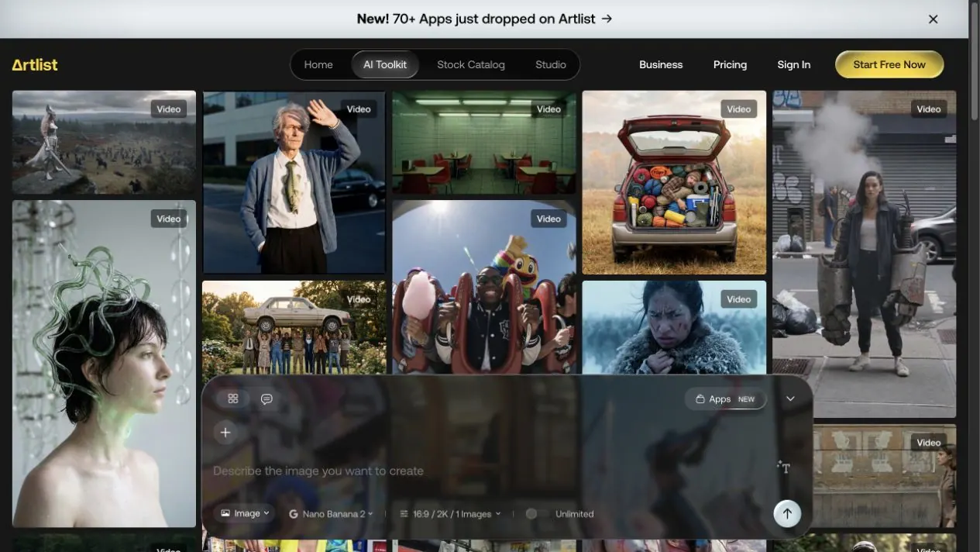Click the Artlist logo

[35, 65]
